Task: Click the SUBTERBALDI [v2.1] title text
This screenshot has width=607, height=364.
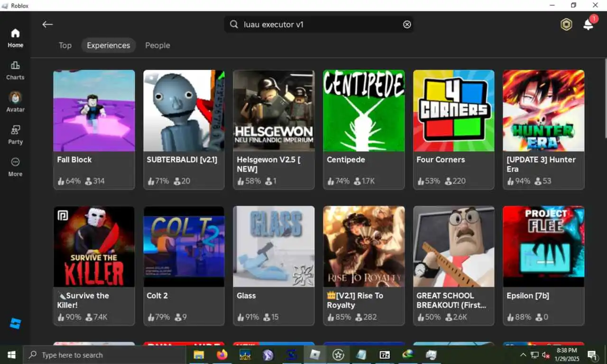Action: point(182,160)
